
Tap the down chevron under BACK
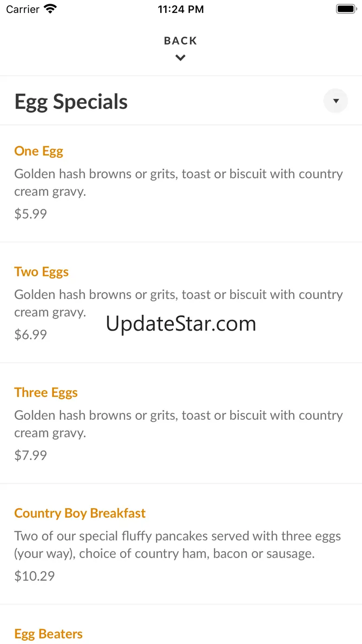[x=181, y=58]
